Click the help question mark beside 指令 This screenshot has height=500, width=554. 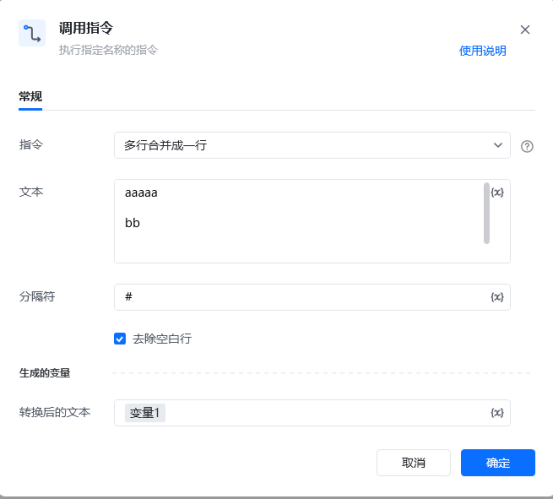tap(527, 146)
